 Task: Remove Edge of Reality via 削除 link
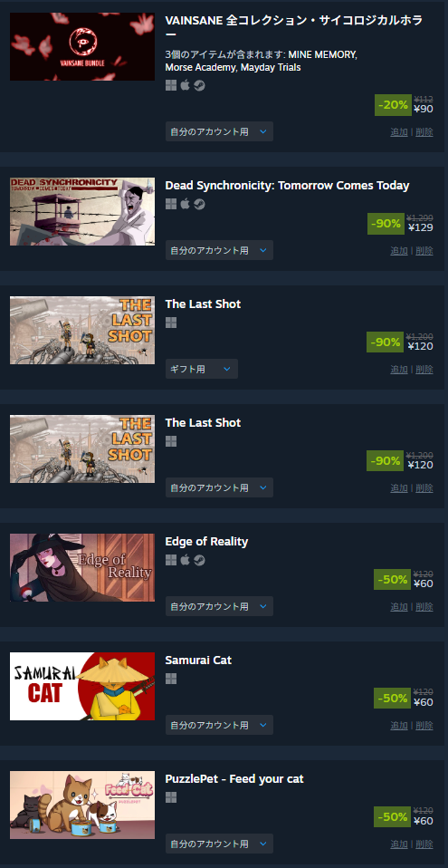tap(424, 607)
